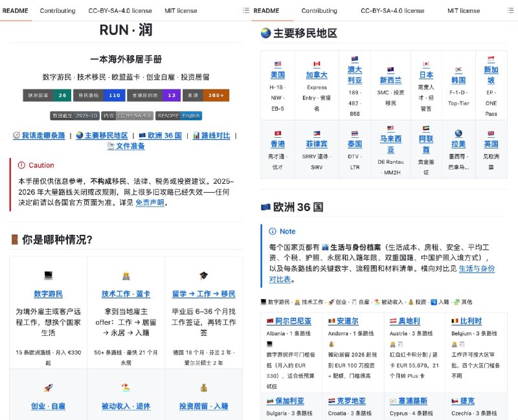Click the 移民路线 110 badge
The height and width of the screenshot is (420, 518).
(x=99, y=95)
